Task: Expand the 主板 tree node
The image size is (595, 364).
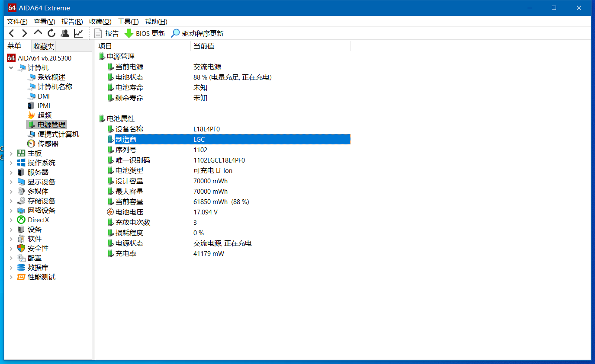Action: (11, 153)
